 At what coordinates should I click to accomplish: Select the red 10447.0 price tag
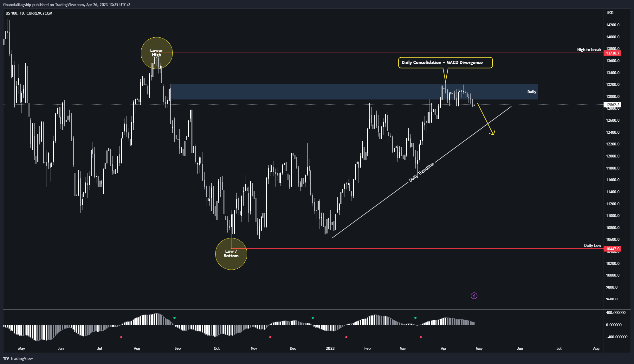612,249
